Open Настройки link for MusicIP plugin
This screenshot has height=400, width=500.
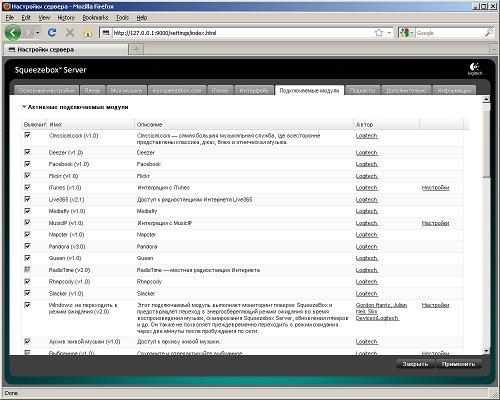click(435, 223)
